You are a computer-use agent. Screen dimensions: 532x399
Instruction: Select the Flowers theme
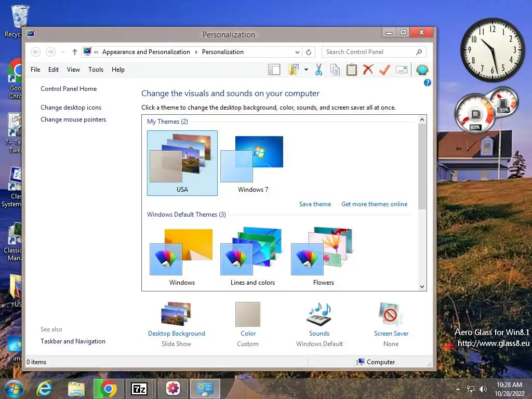pos(323,257)
